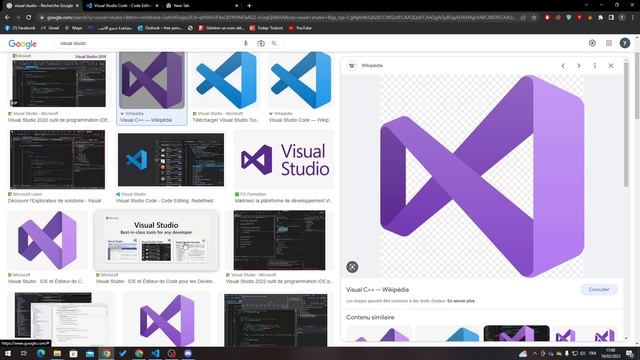Viewport: 640px width, 360px height.
Task: Open Discord from the taskbar
Action: 188,353
